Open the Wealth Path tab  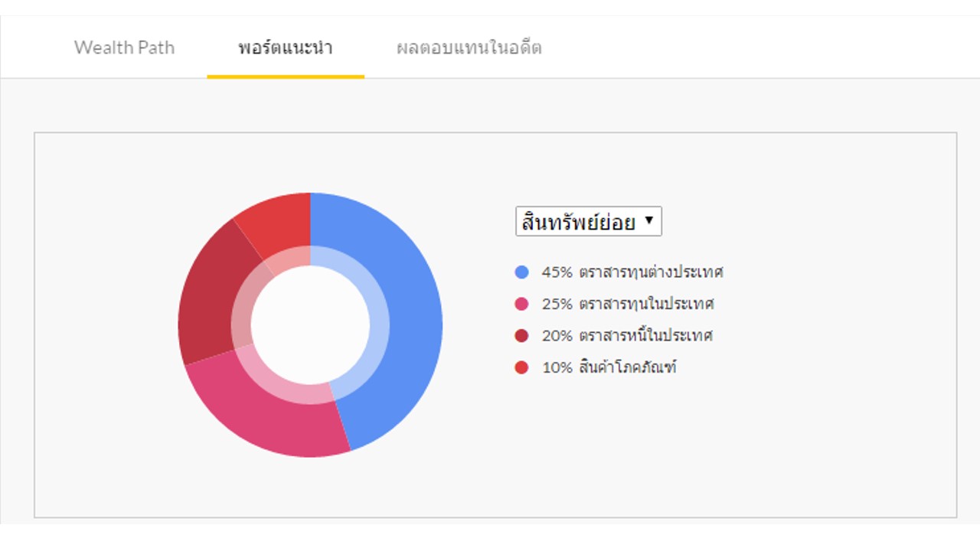tap(124, 47)
